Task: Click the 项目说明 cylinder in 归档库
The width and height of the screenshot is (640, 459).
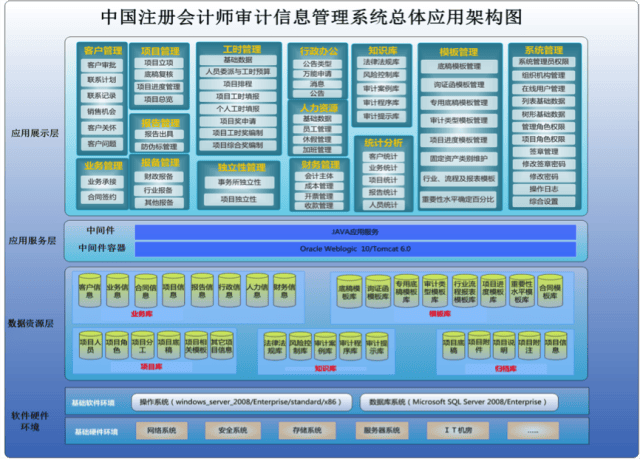Action: point(504,346)
